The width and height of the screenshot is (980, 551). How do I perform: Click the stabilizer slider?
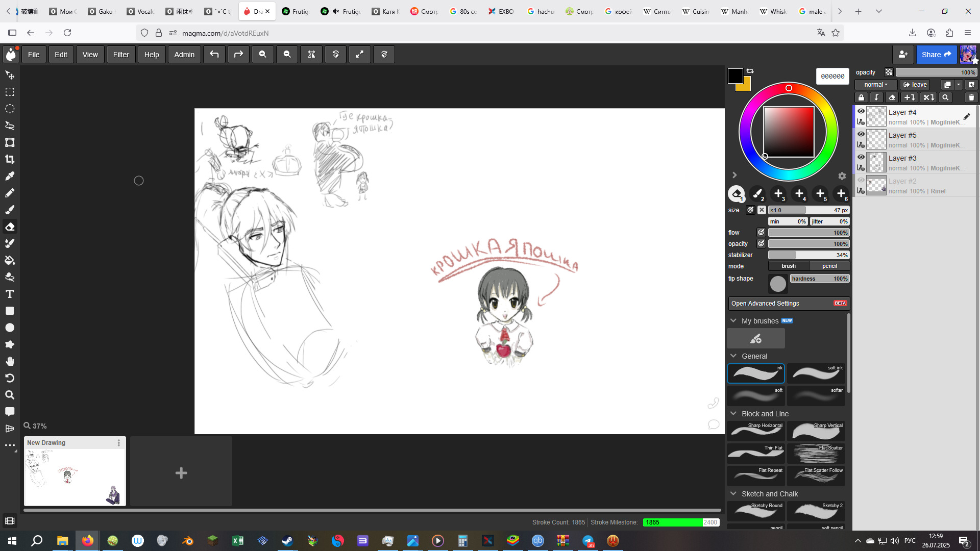point(808,255)
